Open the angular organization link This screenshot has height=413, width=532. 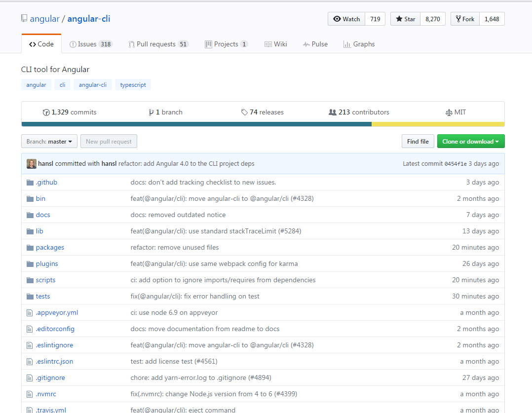(44, 19)
